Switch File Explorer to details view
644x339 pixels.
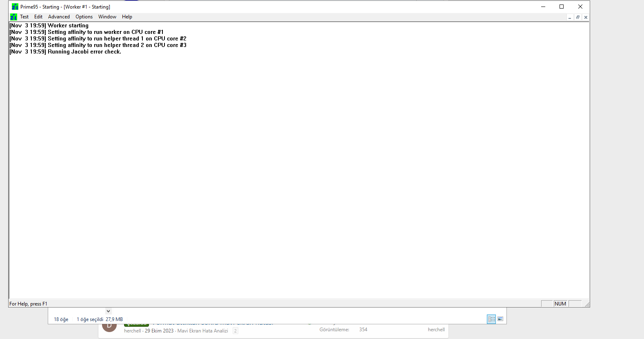(x=491, y=319)
